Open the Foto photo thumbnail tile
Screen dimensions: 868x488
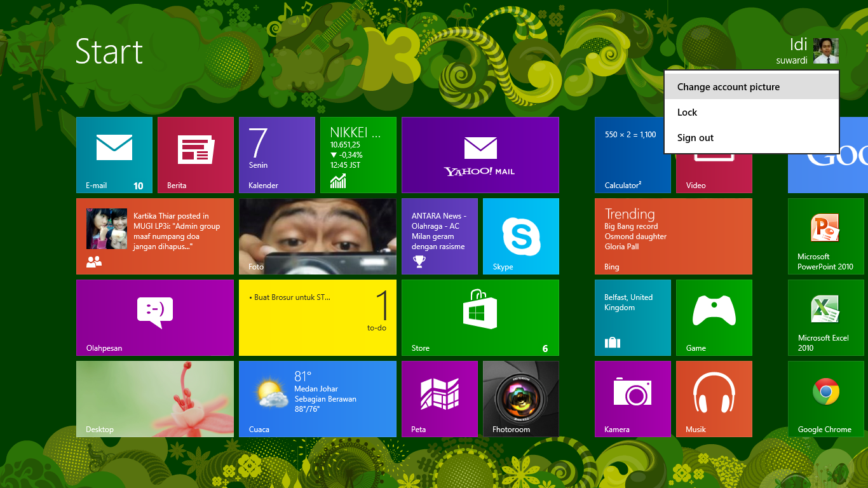[318, 236]
